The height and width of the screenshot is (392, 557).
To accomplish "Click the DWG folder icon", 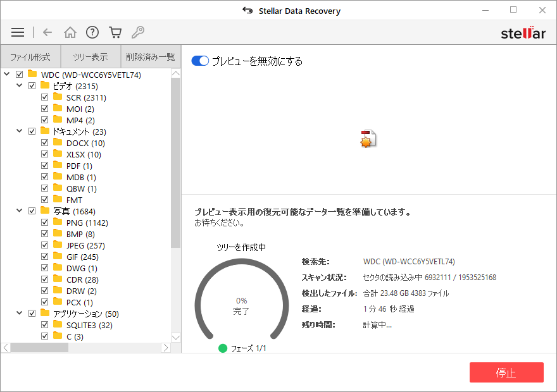I will (x=58, y=267).
